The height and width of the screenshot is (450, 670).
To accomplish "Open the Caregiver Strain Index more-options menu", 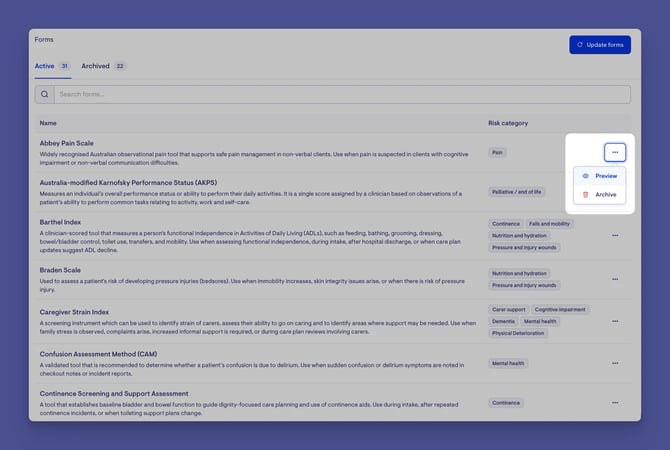I will (x=614, y=321).
